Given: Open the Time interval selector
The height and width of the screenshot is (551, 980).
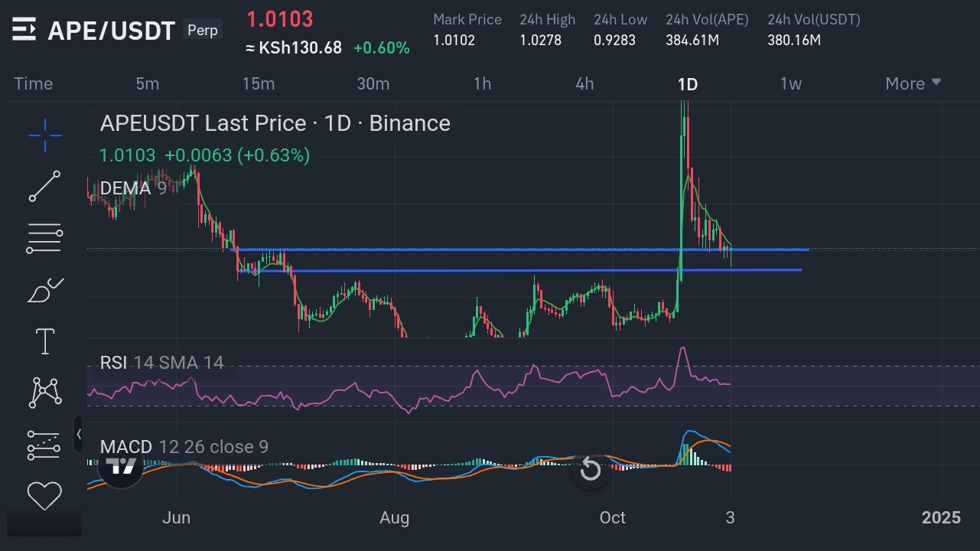Looking at the screenshot, I should point(33,83).
